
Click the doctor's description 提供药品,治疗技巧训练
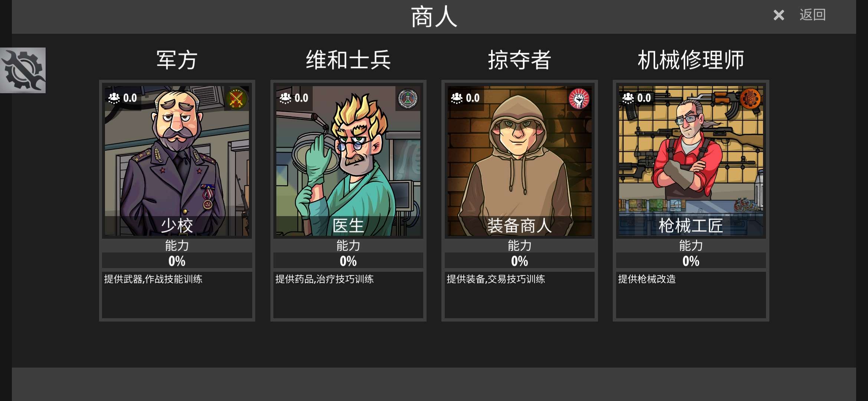point(325,279)
